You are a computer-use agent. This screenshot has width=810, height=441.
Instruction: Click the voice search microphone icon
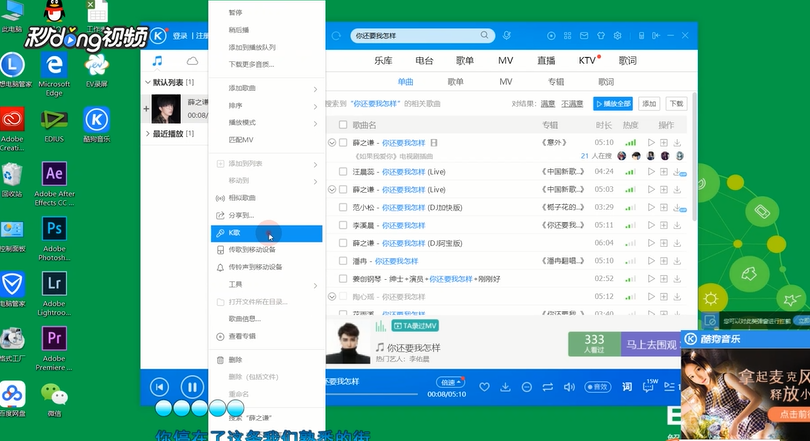(x=507, y=35)
